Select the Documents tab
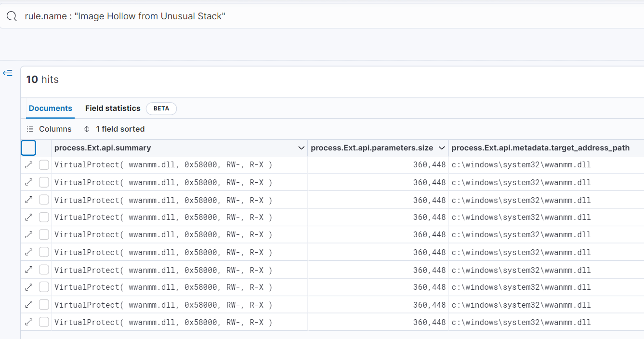The width and height of the screenshot is (644, 339). (50, 108)
